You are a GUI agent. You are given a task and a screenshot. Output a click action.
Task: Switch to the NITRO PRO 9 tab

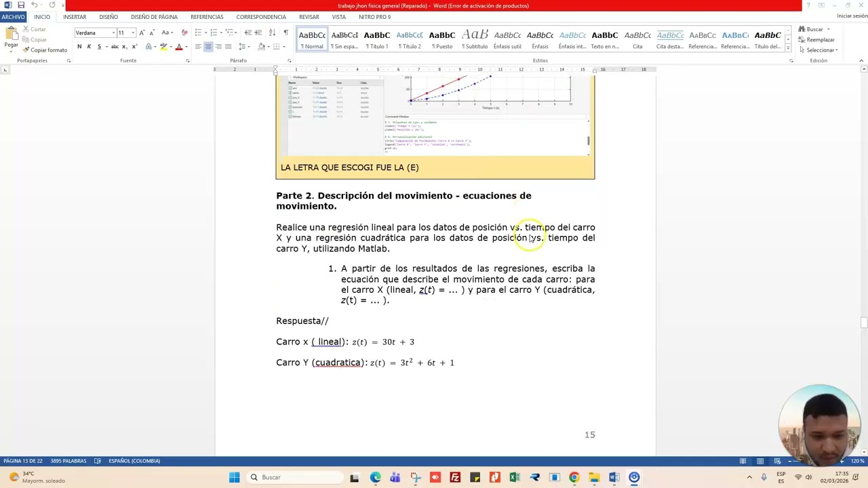coord(374,17)
